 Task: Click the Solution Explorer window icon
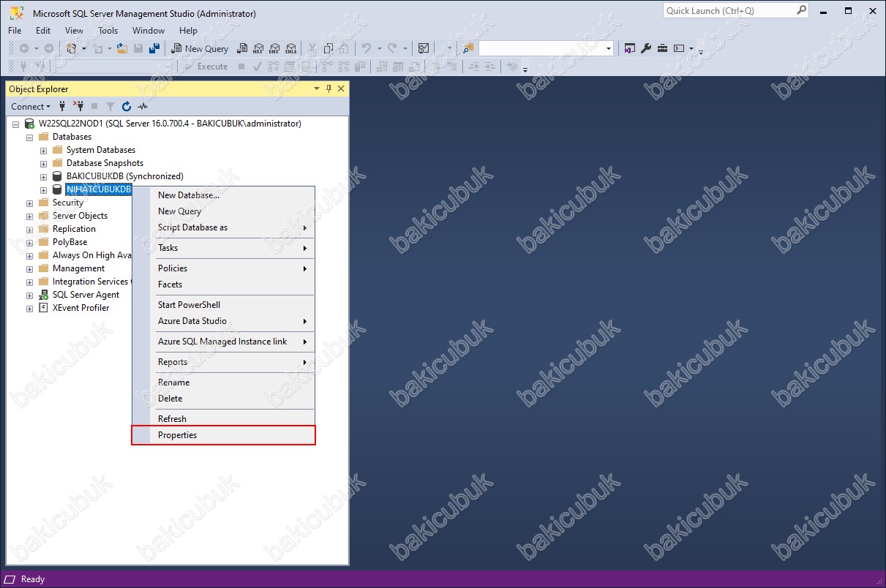(x=629, y=48)
